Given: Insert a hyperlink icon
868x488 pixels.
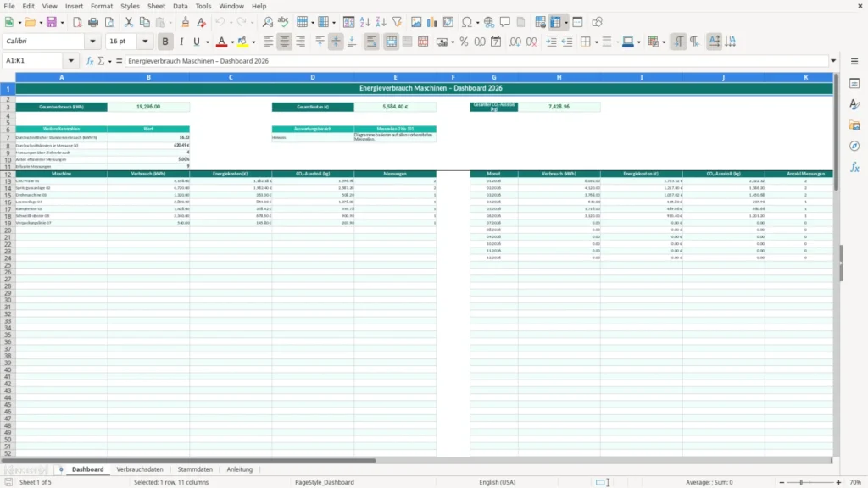Looking at the screenshot, I should click(x=489, y=22).
